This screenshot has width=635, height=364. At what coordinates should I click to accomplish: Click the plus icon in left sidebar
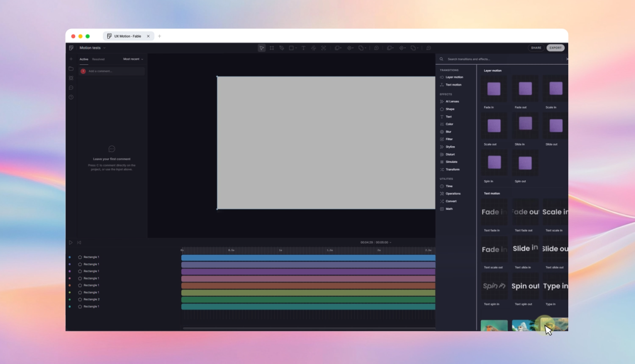point(71,59)
